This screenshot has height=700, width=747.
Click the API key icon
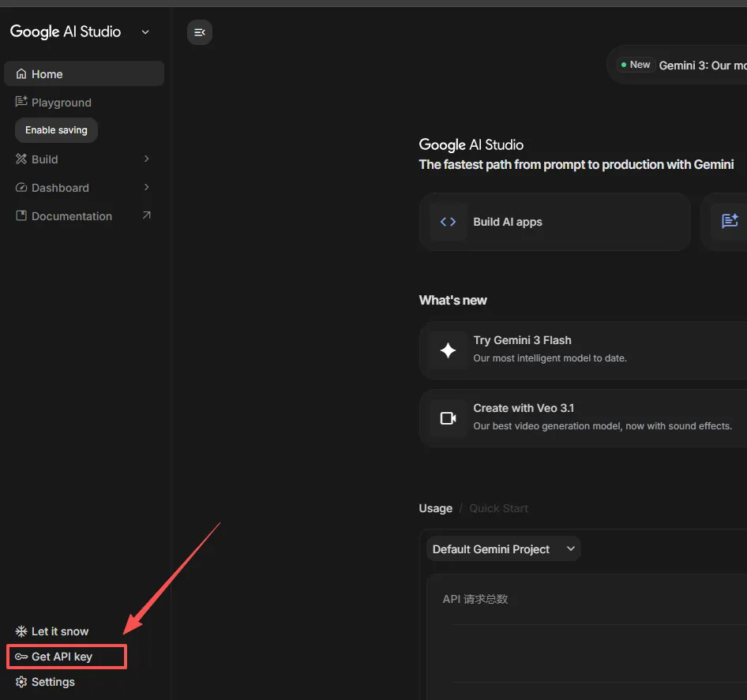point(21,657)
